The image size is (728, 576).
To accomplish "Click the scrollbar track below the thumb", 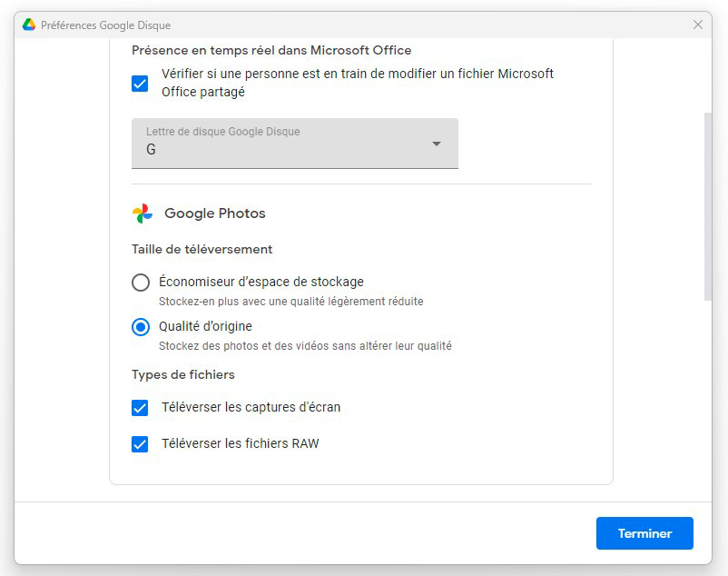I will (x=707, y=400).
